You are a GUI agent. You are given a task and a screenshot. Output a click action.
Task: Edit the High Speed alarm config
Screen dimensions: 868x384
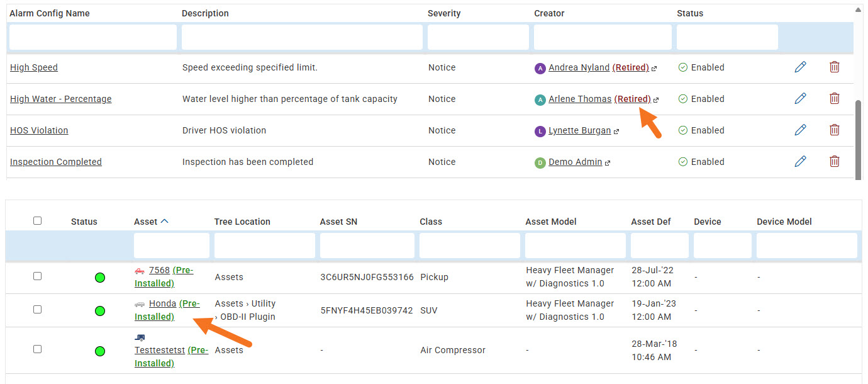(x=800, y=67)
